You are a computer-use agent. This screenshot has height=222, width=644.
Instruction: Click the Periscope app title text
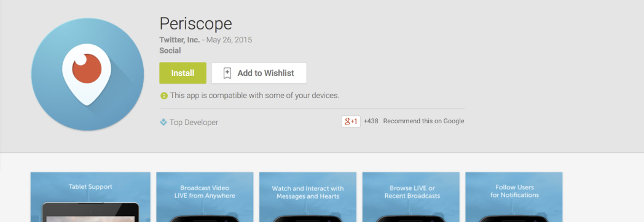coord(195,23)
